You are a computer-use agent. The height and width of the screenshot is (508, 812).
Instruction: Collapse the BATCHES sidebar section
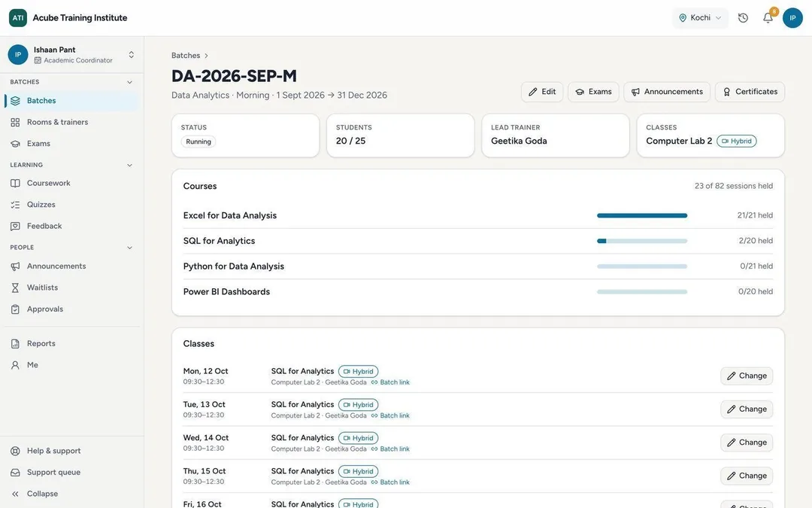click(129, 82)
